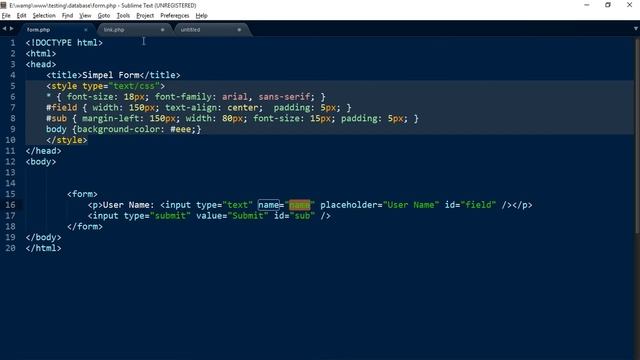Click line number 10 in the gutter
This screenshot has width=640, height=360.
(10, 140)
